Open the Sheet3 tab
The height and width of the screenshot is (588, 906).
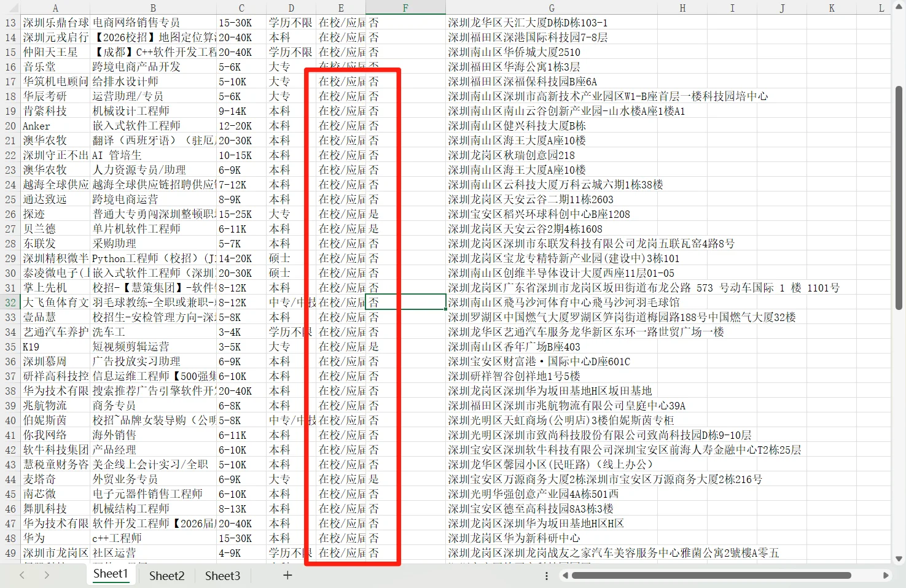222,576
